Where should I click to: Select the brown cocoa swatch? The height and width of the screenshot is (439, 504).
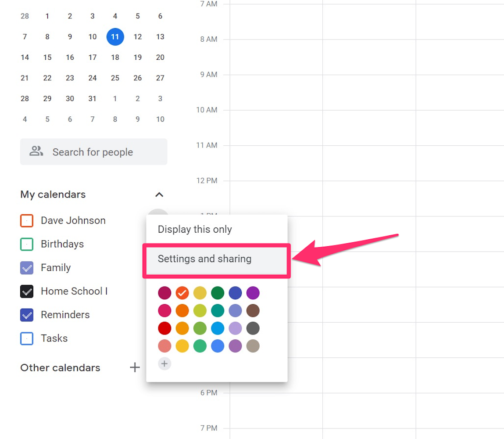(253, 310)
